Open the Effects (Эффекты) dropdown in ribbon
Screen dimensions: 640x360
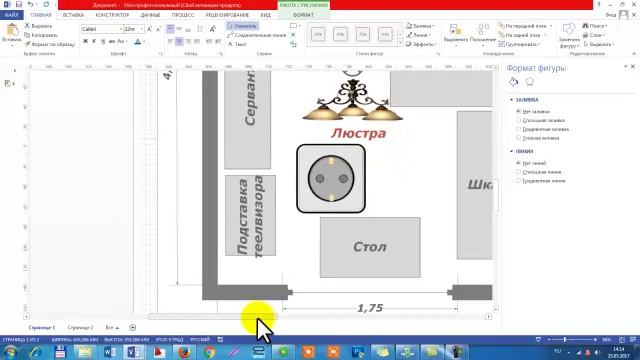click(x=421, y=44)
